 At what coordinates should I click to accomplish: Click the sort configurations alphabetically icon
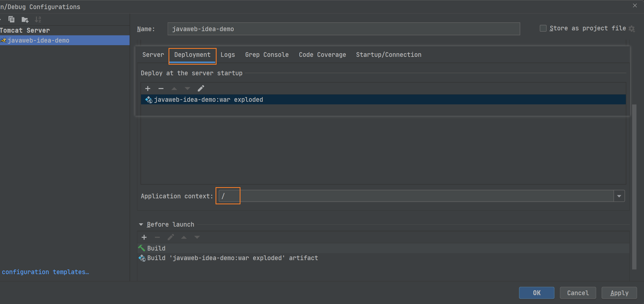(38, 19)
